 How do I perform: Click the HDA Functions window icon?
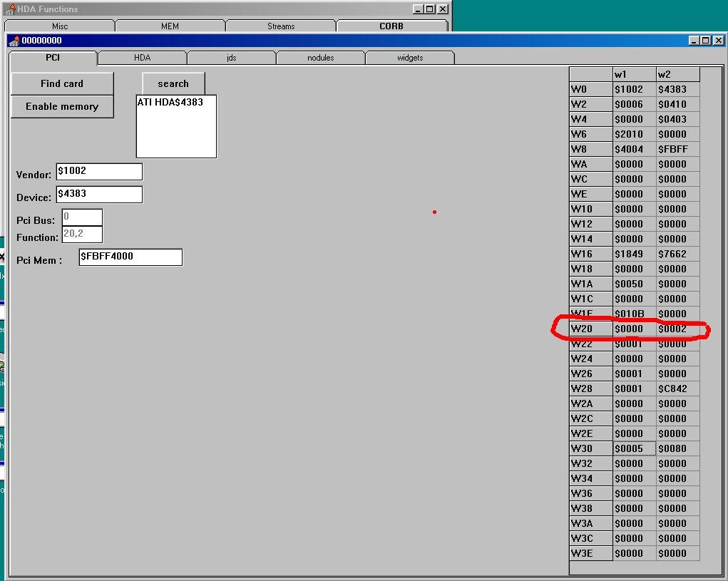point(10,9)
